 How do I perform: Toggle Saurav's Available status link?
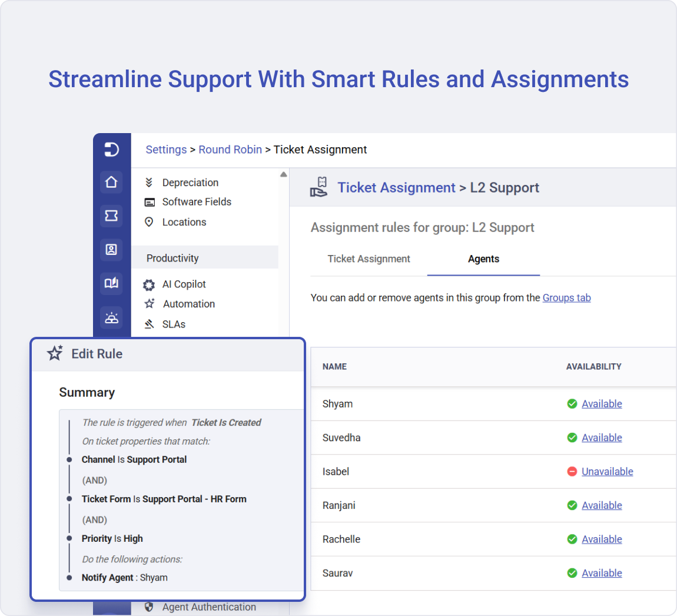[x=602, y=573]
